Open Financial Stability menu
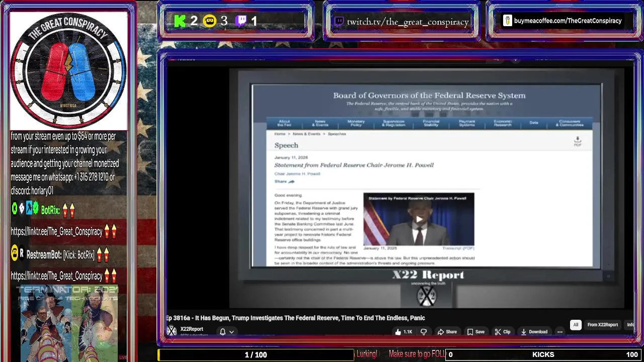The height and width of the screenshot is (362, 644). click(x=431, y=123)
